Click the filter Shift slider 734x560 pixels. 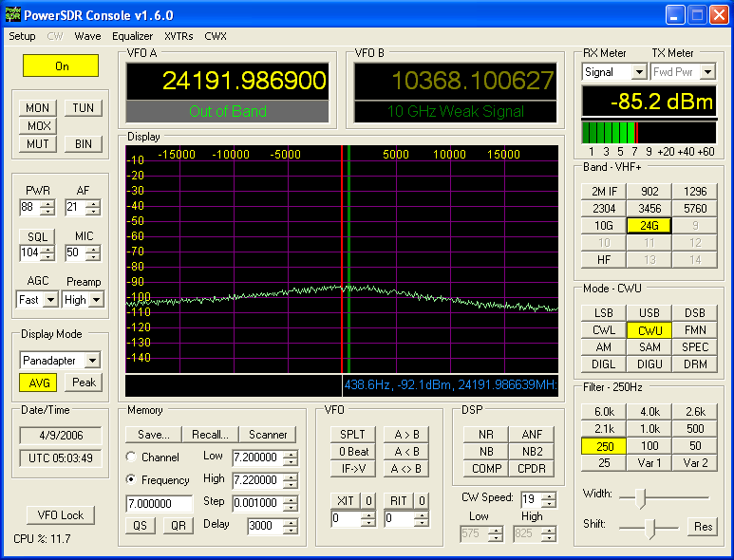(x=649, y=528)
